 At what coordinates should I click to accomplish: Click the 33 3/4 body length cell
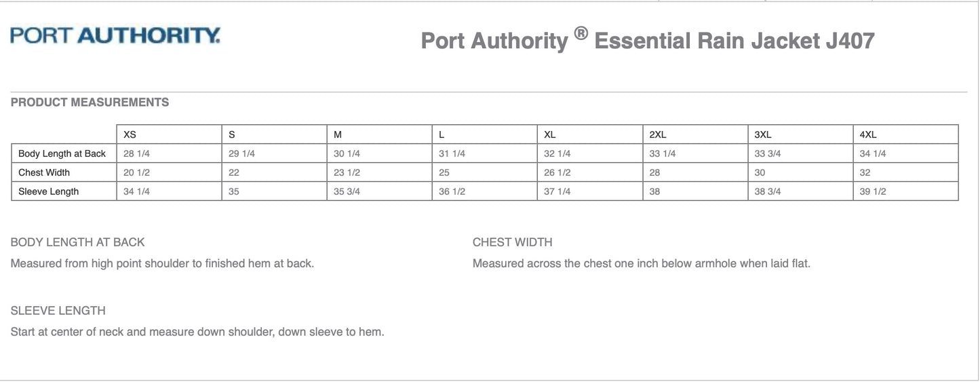(768, 153)
